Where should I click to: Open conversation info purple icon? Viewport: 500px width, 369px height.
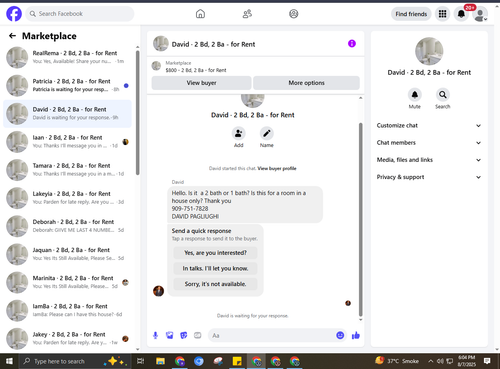point(352,44)
